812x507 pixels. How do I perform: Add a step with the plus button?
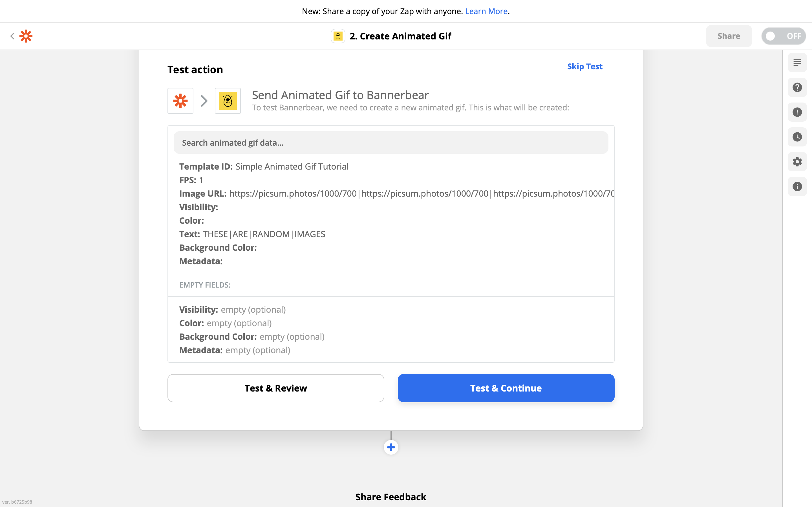pyautogui.click(x=391, y=447)
